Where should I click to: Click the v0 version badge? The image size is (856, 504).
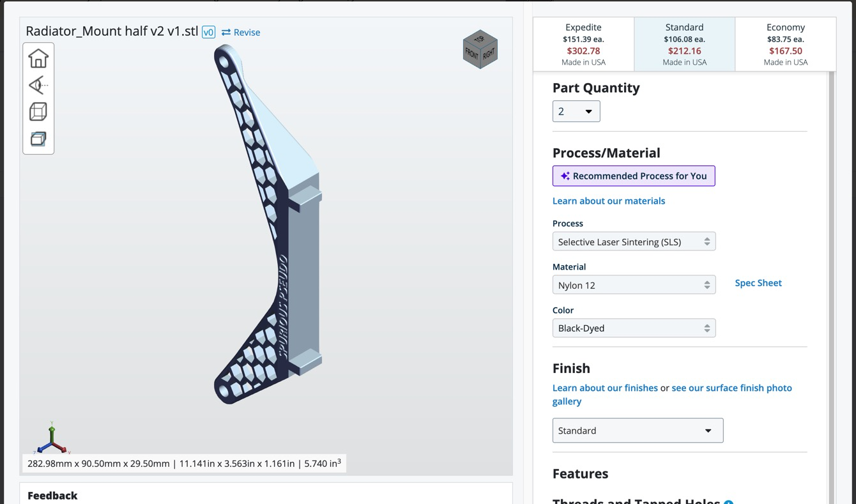click(209, 32)
